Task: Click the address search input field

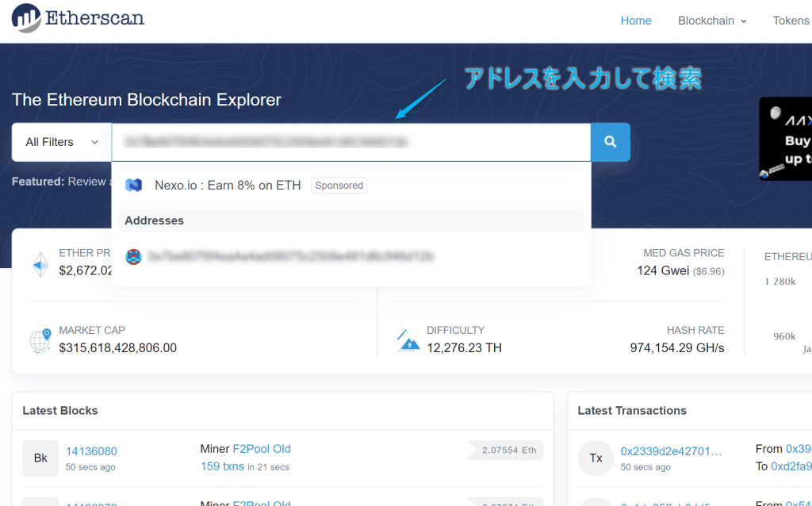Action: (351, 142)
